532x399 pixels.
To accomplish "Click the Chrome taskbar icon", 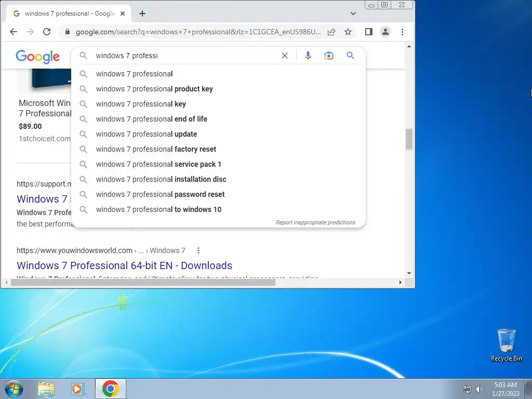I will pyautogui.click(x=111, y=389).
